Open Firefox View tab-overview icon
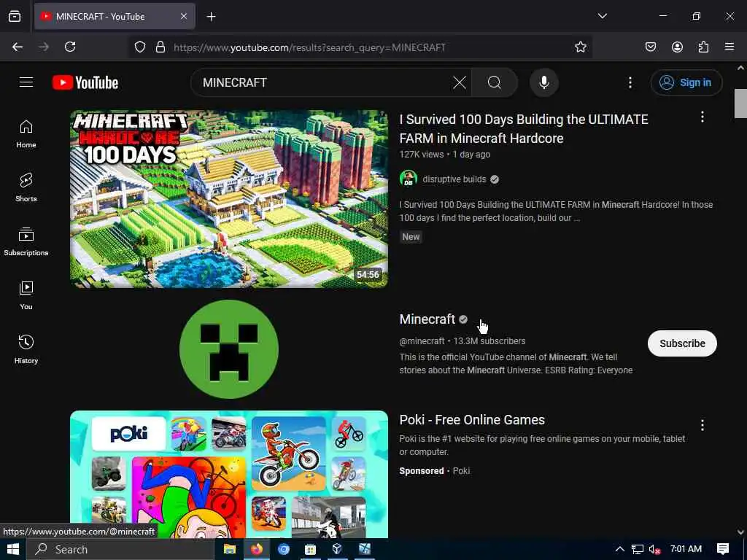 coord(15,16)
